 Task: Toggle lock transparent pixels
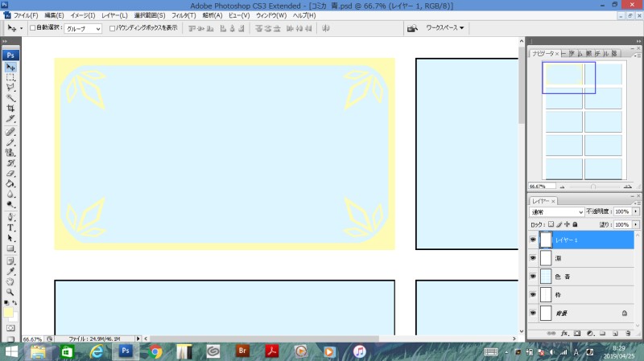click(x=551, y=224)
